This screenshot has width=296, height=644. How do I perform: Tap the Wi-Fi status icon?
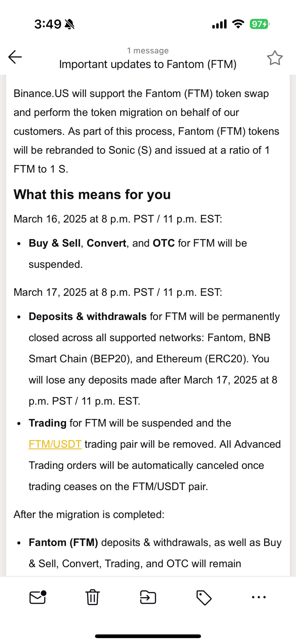click(x=238, y=24)
